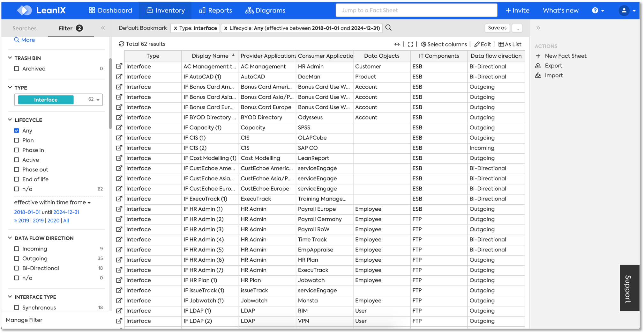Sort by Display Name column

210,56
